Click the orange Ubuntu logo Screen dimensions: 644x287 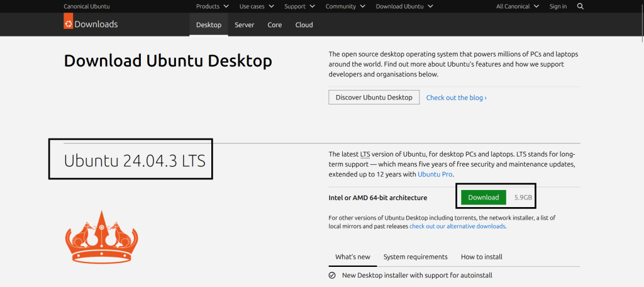click(68, 21)
